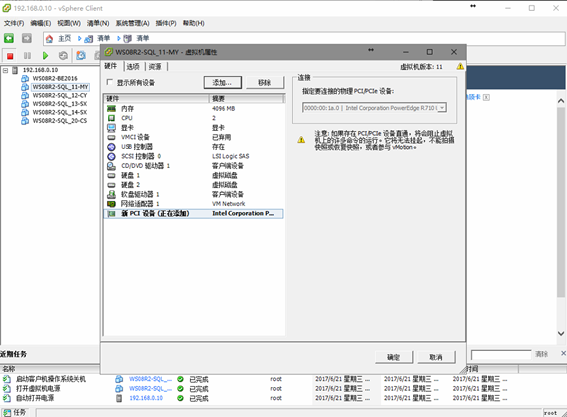This screenshot has height=417, width=567.
Task: Open the 文件(F) menu
Action: (14, 23)
